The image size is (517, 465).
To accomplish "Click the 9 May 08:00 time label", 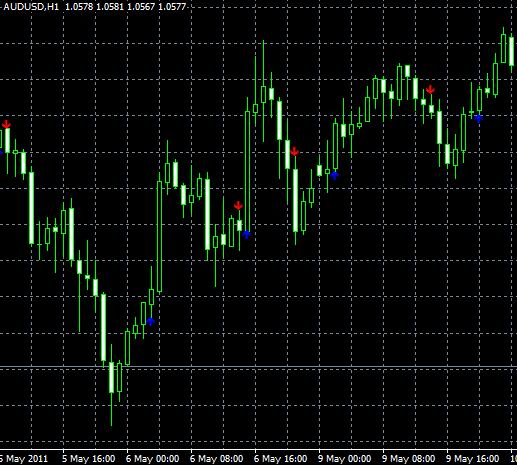I will 408,459.
